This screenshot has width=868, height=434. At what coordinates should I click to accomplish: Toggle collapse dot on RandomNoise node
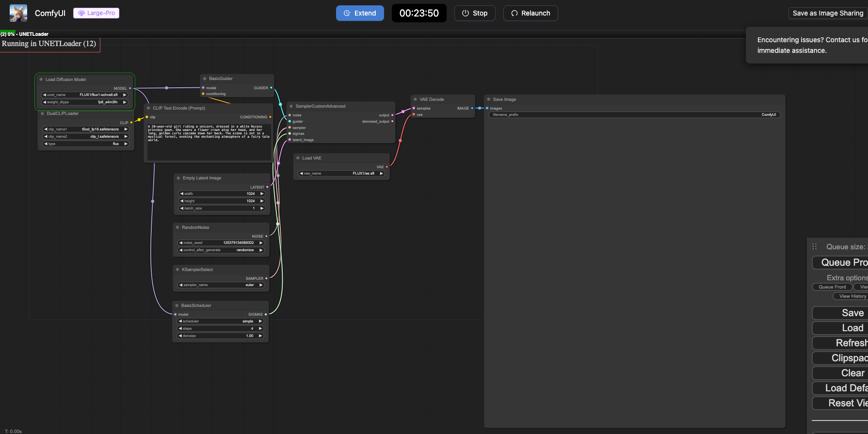tap(177, 227)
